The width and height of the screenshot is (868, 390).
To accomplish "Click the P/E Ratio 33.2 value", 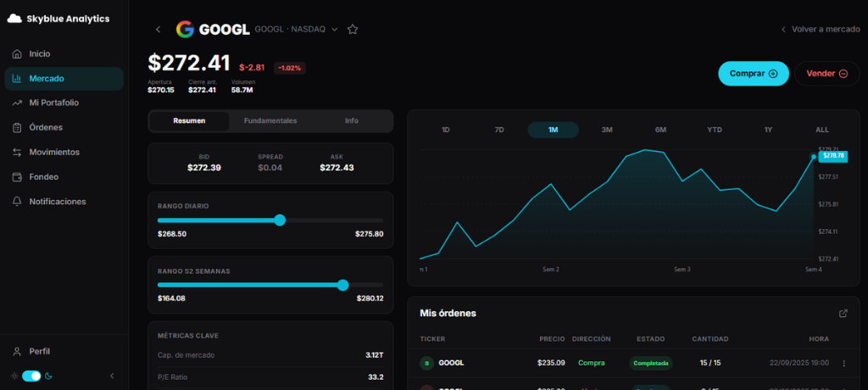I will click(x=376, y=377).
